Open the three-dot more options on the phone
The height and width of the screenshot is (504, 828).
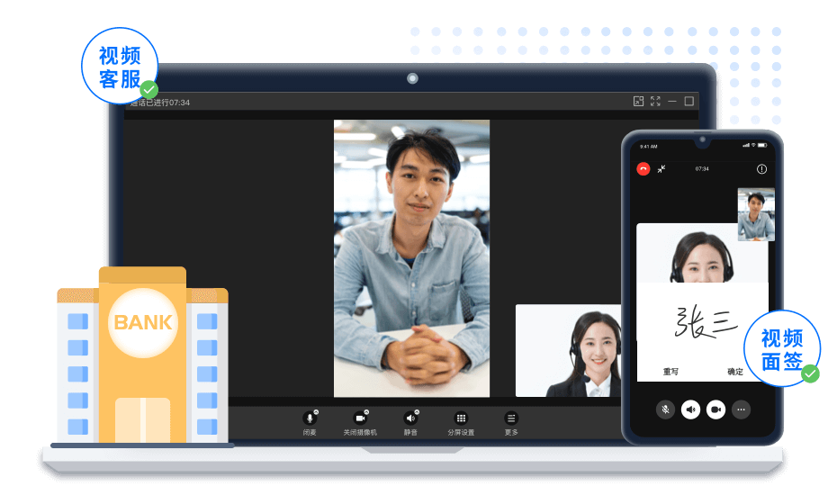[x=742, y=409]
